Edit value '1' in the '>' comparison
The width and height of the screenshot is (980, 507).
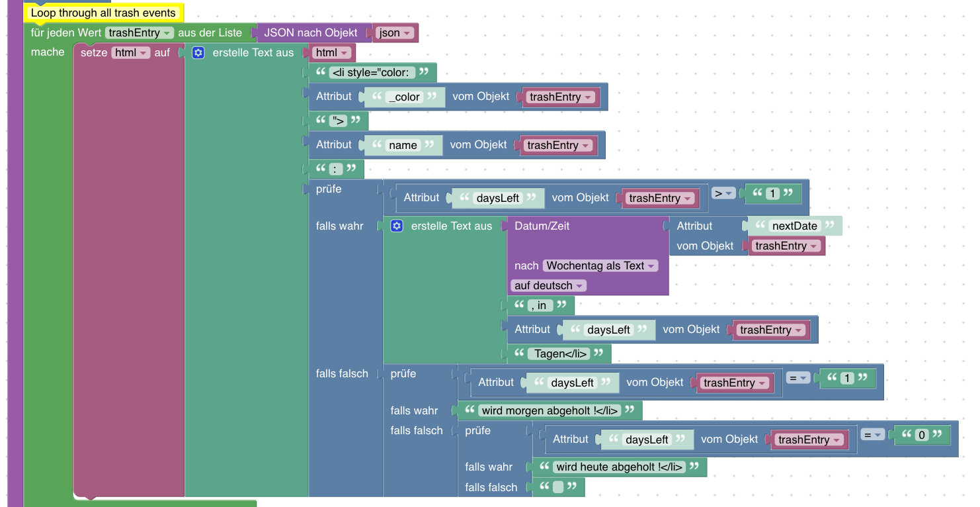click(x=772, y=194)
